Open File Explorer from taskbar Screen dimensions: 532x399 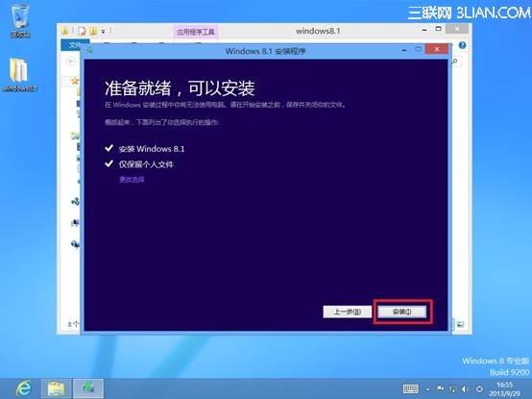56,388
